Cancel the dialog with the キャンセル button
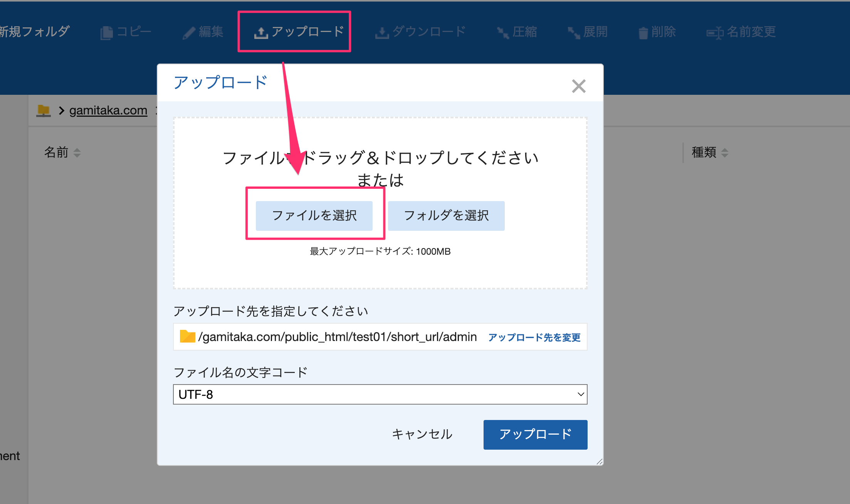 pyautogui.click(x=422, y=434)
